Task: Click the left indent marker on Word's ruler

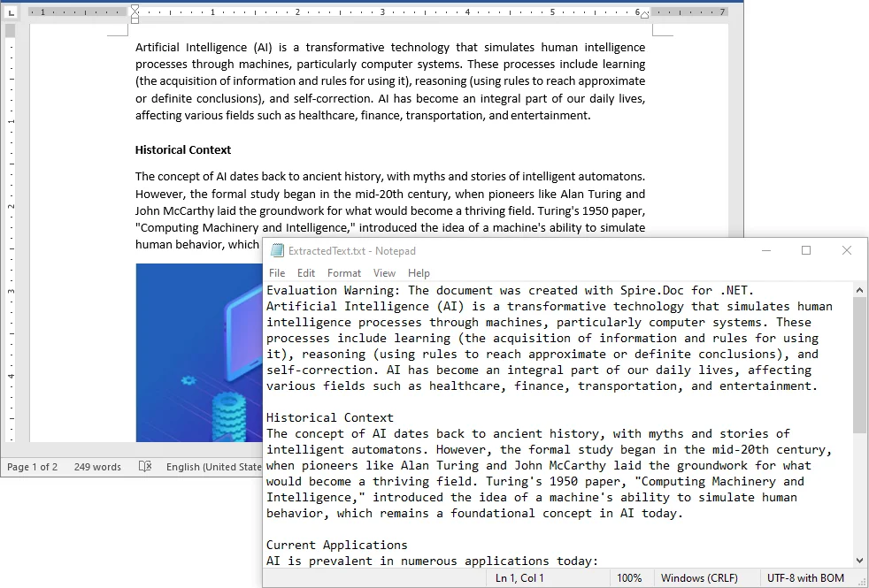Action: click(134, 21)
